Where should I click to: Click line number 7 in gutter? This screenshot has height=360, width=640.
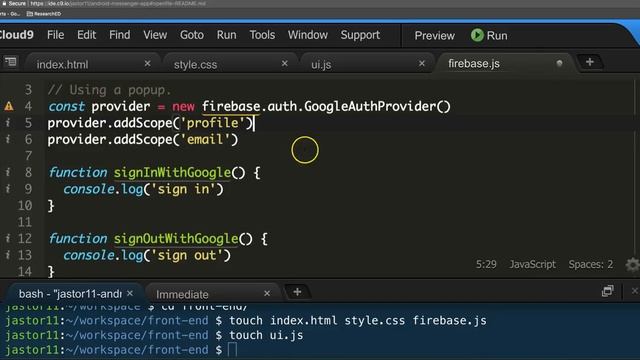[x=28, y=156]
